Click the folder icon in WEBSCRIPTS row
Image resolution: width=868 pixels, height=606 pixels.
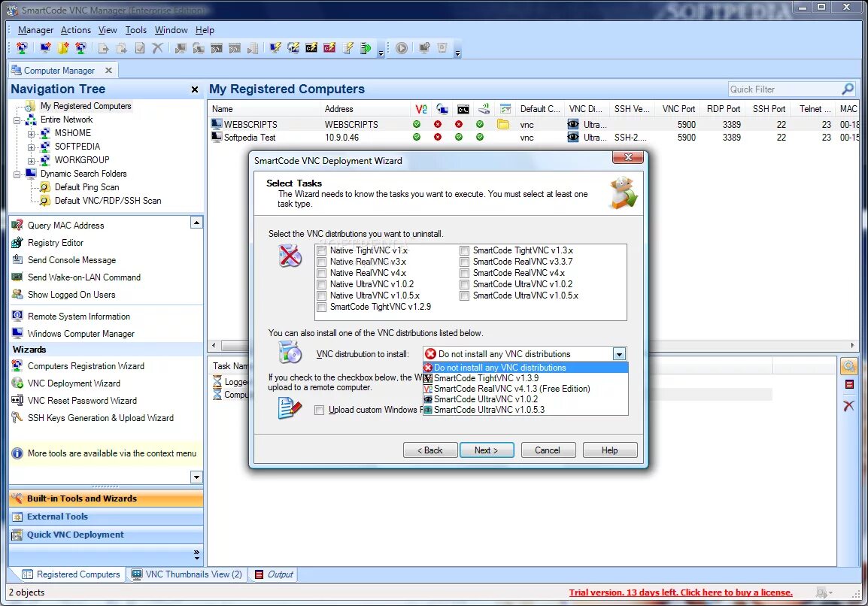click(503, 124)
